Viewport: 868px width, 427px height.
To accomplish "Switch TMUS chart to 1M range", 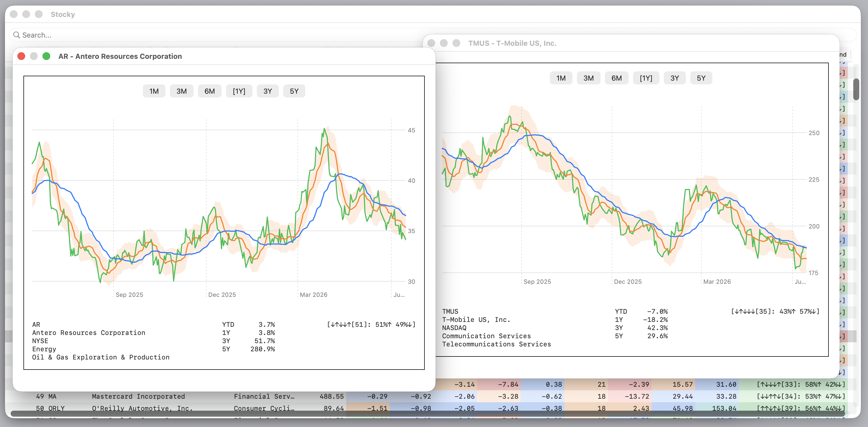I will click(x=561, y=78).
